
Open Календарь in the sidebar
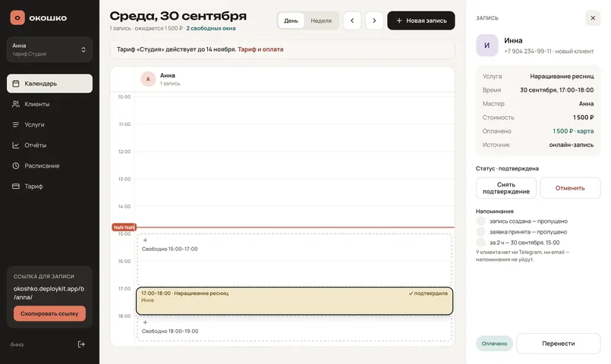(x=49, y=83)
